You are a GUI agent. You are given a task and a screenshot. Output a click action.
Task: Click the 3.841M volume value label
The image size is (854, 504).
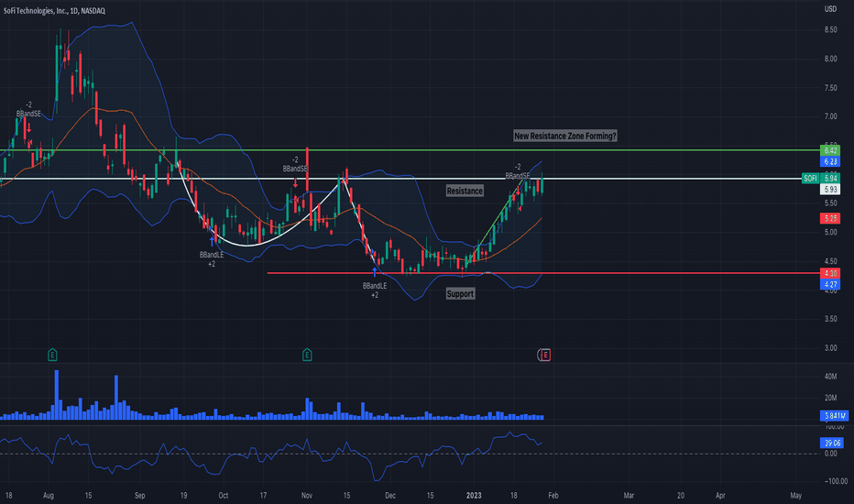835,416
